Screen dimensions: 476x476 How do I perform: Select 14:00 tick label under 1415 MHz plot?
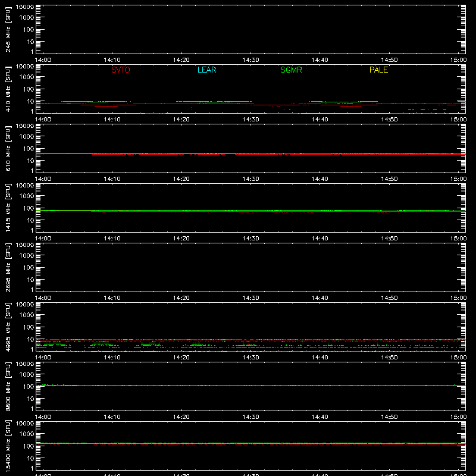click(43, 239)
